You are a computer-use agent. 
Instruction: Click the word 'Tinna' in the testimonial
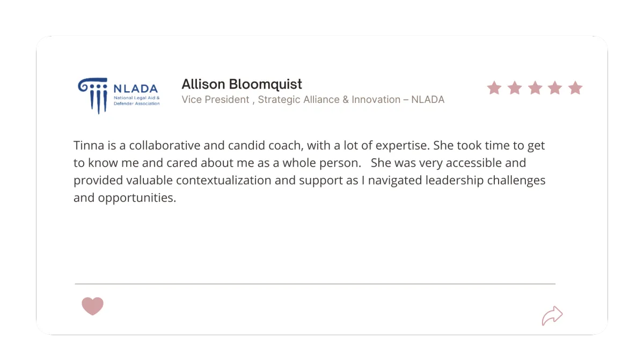pos(86,145)
